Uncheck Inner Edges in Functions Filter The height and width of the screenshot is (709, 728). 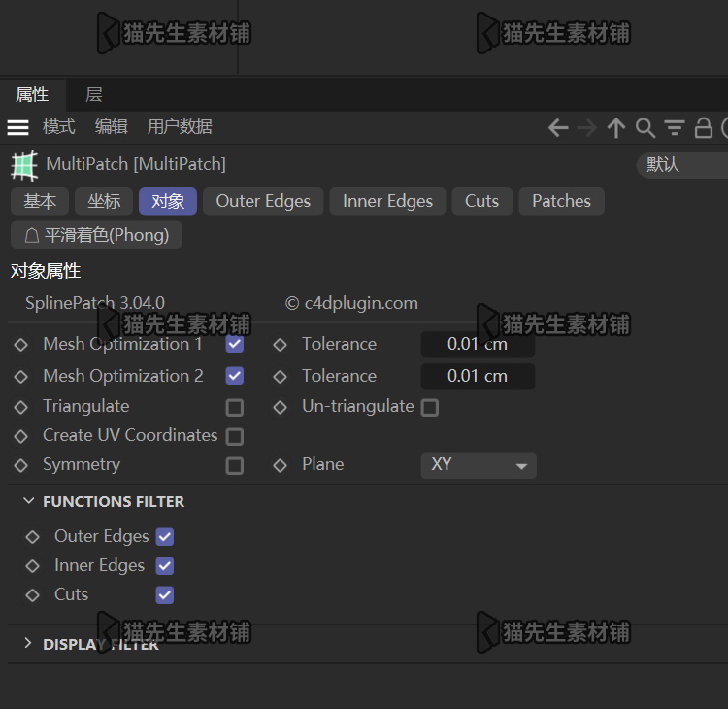coord(165,566)
